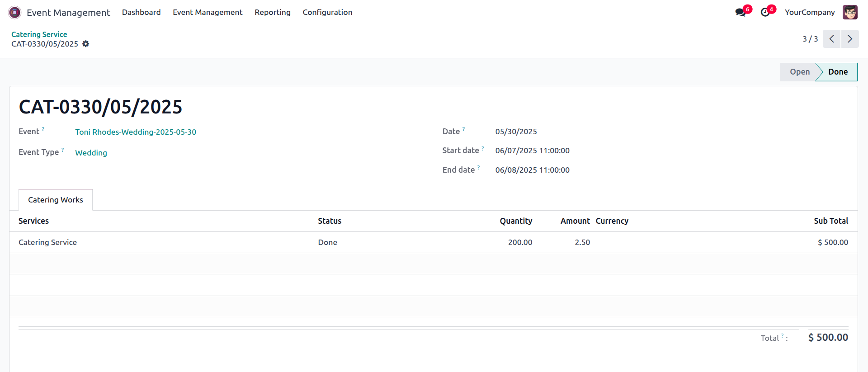Viewport: 868px width, 372px height.
Task: Open the gear actions menu beside record name
Action: (x=85, y=44)
